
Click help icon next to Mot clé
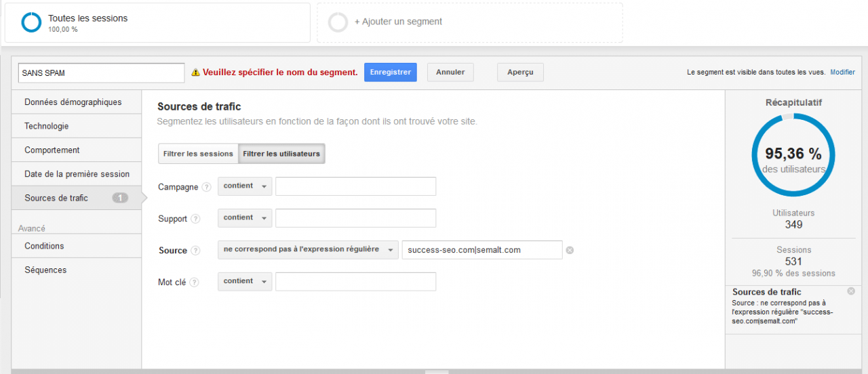tap(195, 283)
